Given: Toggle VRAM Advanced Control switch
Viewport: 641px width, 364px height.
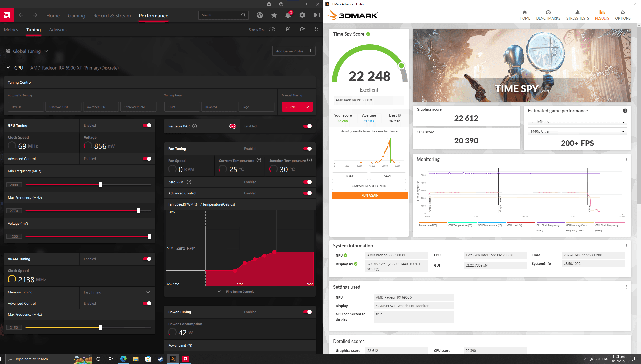Looking at the screenshot, I should tap(147, 303).
